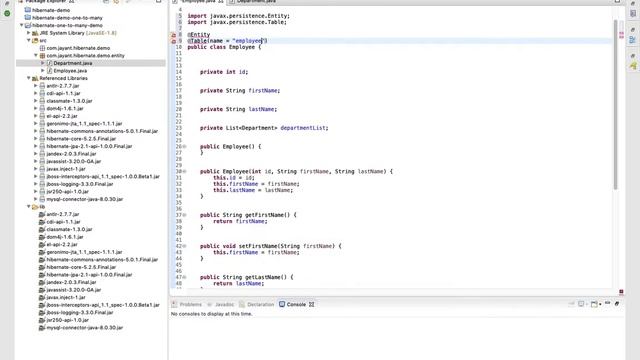Maximize the Console view
This screenshot has height=360, width=640.
pos(617,303)
